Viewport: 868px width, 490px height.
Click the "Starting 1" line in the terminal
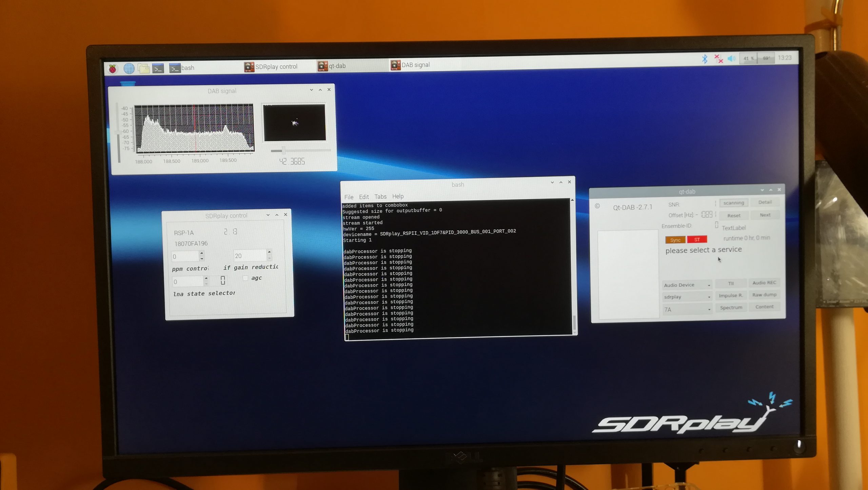tap(357, 240)
